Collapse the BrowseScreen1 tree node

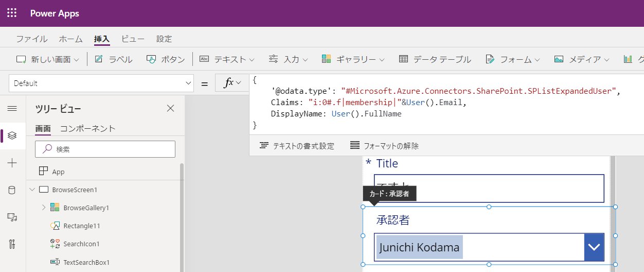(32, 190)
